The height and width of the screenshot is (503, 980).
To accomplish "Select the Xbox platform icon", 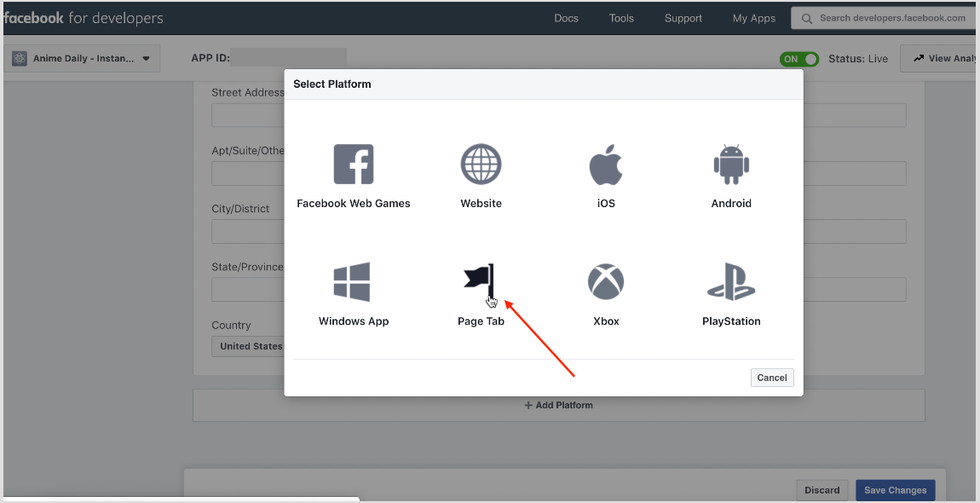I will (606, 283).
